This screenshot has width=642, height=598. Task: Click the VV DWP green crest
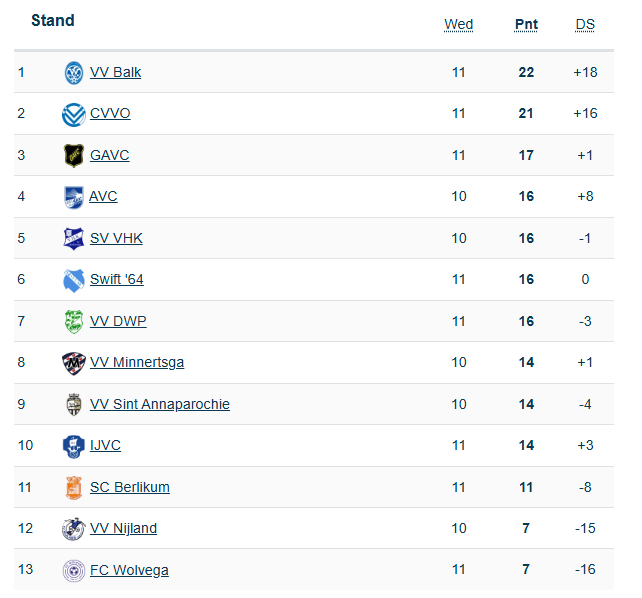74,321
